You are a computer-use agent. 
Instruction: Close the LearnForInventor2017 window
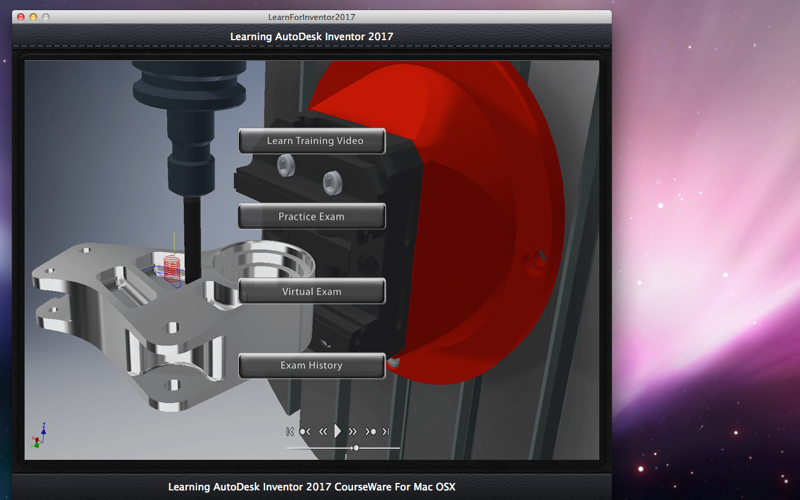21,17
